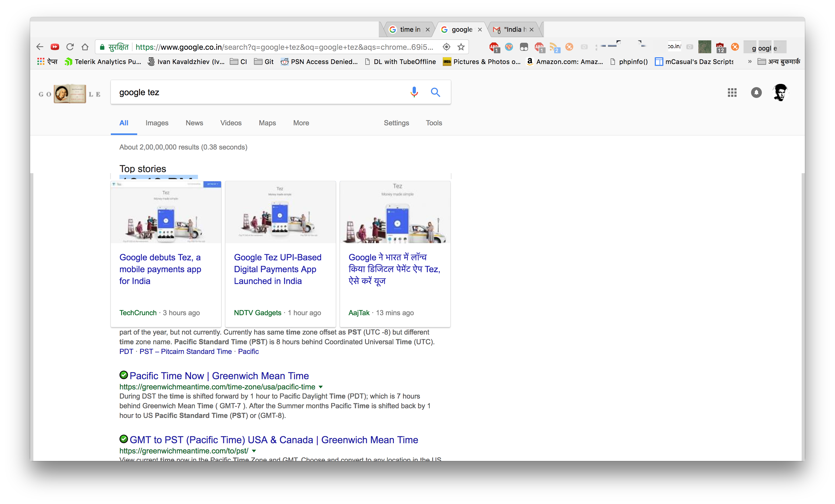Open the uBlock extension showing badge 12
835x504 pixels.
pos(720,48)
